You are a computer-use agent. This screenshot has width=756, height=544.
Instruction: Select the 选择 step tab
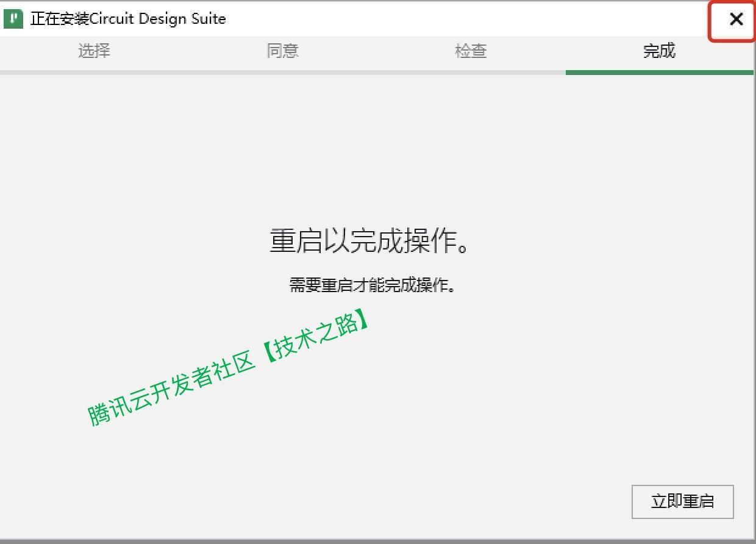tap(94, 51)
